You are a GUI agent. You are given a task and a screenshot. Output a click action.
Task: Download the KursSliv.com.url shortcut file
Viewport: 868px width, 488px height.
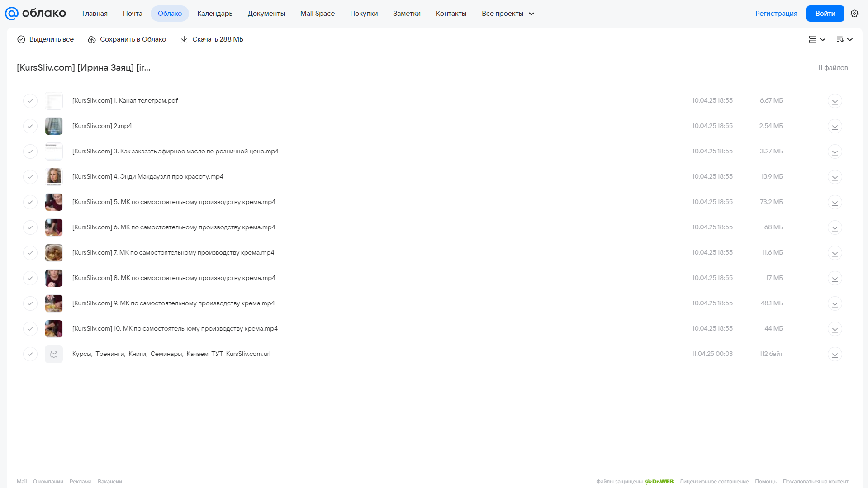coord(835,354)
